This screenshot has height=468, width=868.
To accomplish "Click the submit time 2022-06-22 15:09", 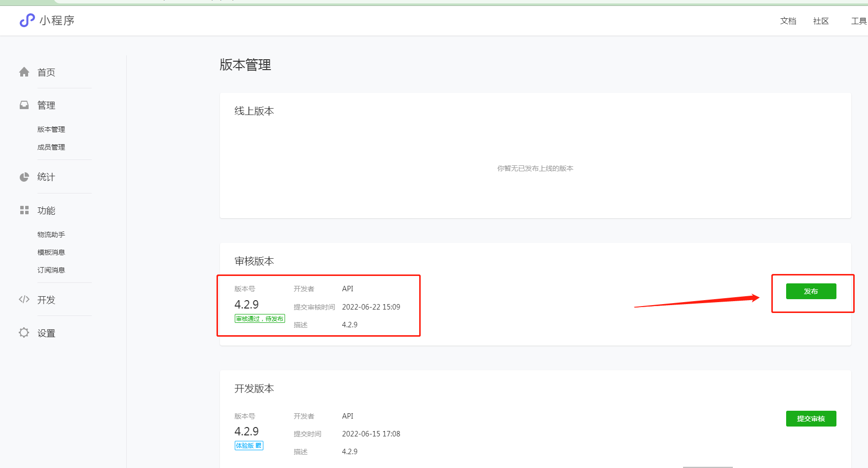I will (371, 307).
